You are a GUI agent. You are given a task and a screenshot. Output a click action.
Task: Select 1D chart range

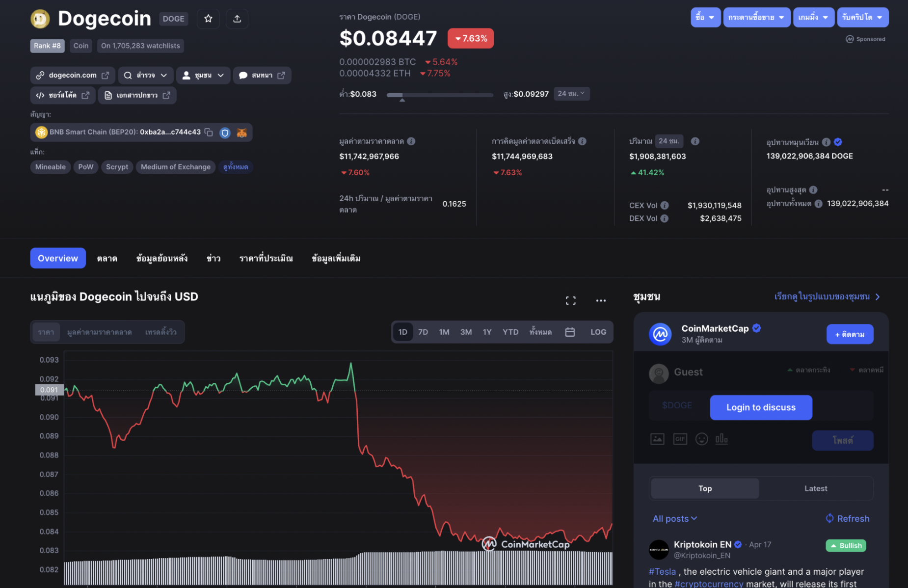(x=403, y=332)
